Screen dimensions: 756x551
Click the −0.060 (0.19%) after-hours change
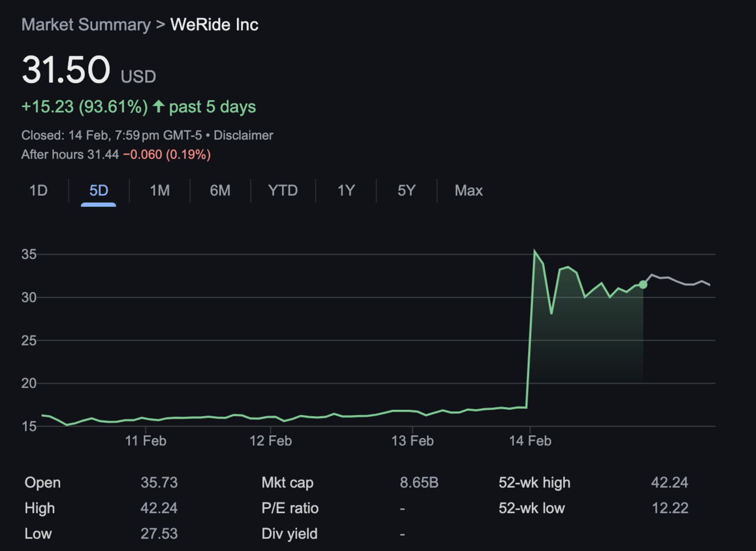click(x=167, y=155)
